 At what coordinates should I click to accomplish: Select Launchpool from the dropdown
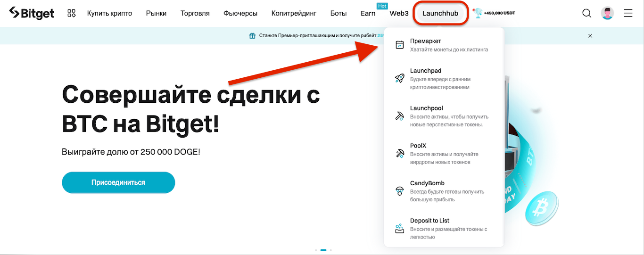444,116
